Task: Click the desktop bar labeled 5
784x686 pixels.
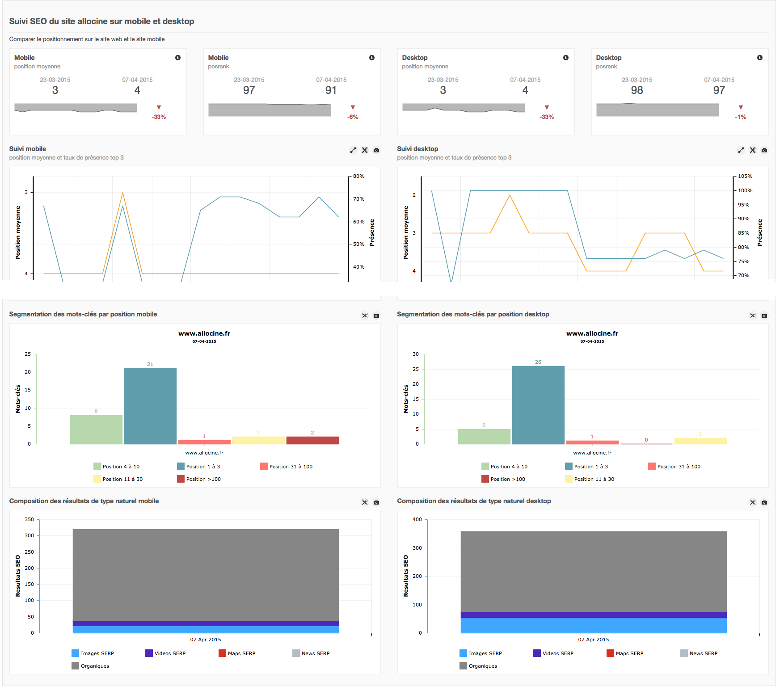Action: pos(484,436)
